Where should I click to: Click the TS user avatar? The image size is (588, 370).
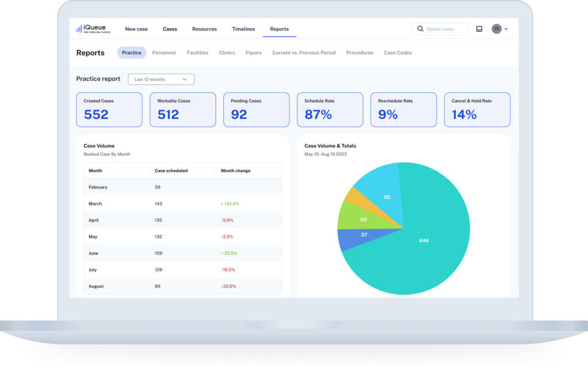496,28
